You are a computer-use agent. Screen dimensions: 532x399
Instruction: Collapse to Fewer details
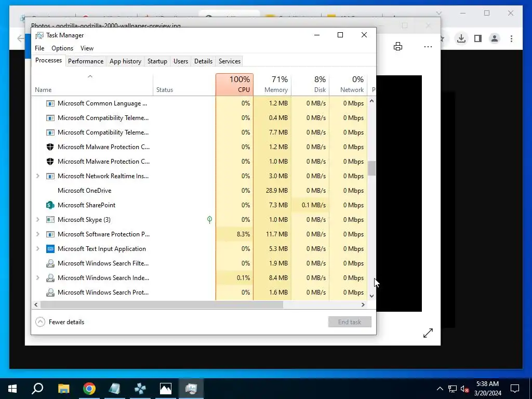tap(60, 322)
